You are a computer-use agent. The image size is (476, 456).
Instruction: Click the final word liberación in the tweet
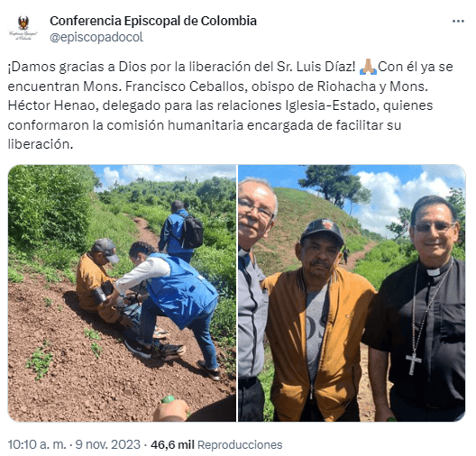[41, 144]
